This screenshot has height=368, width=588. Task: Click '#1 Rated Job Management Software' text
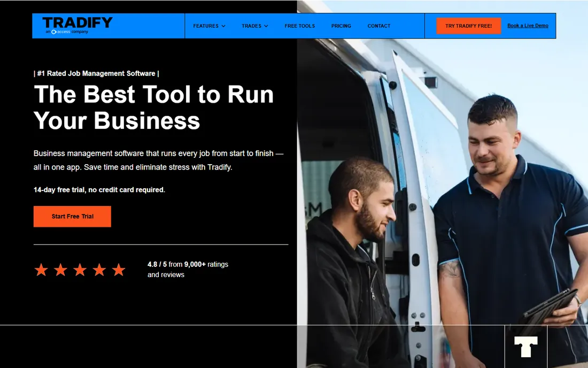coord(96,73)
